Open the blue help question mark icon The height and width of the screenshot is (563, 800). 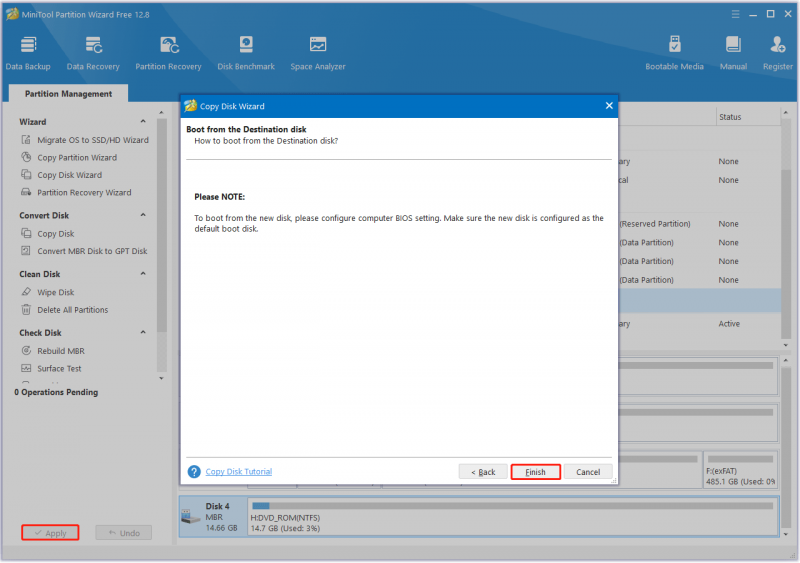pyautogui.click(x=194, y=472)
